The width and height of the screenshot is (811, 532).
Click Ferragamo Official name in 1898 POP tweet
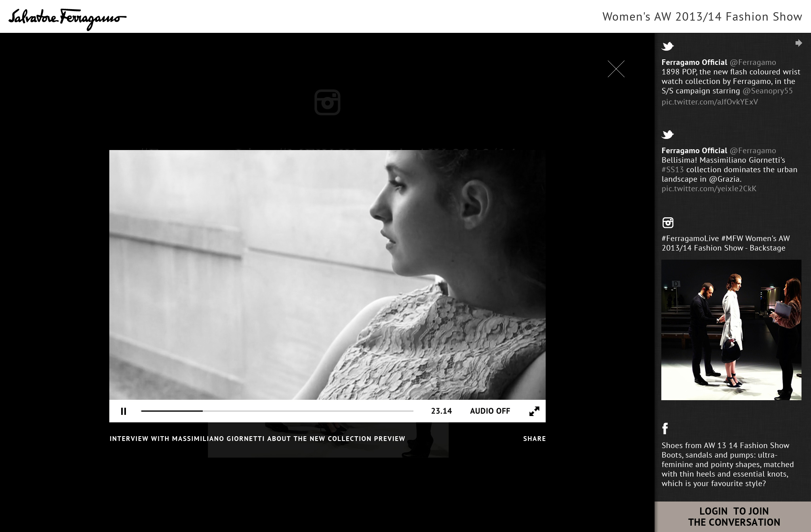click(694, 62)
